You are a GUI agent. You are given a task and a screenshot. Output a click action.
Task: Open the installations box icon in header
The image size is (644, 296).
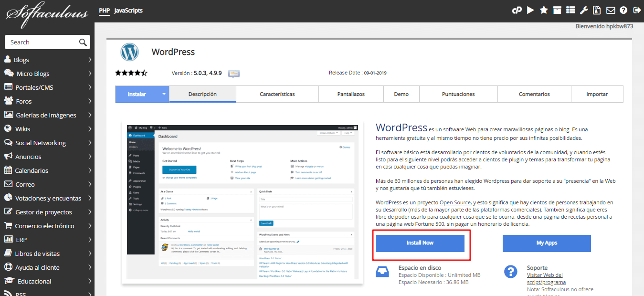point(557,10)
